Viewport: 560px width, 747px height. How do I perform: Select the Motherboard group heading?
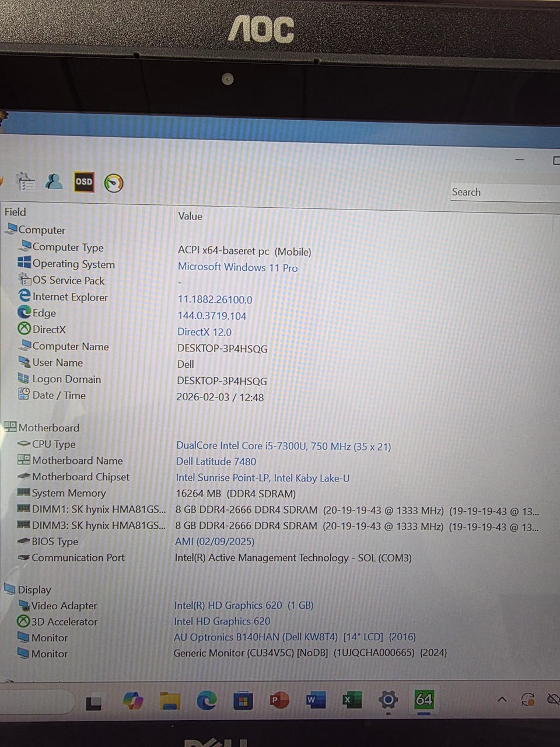(x=48, y=428)
